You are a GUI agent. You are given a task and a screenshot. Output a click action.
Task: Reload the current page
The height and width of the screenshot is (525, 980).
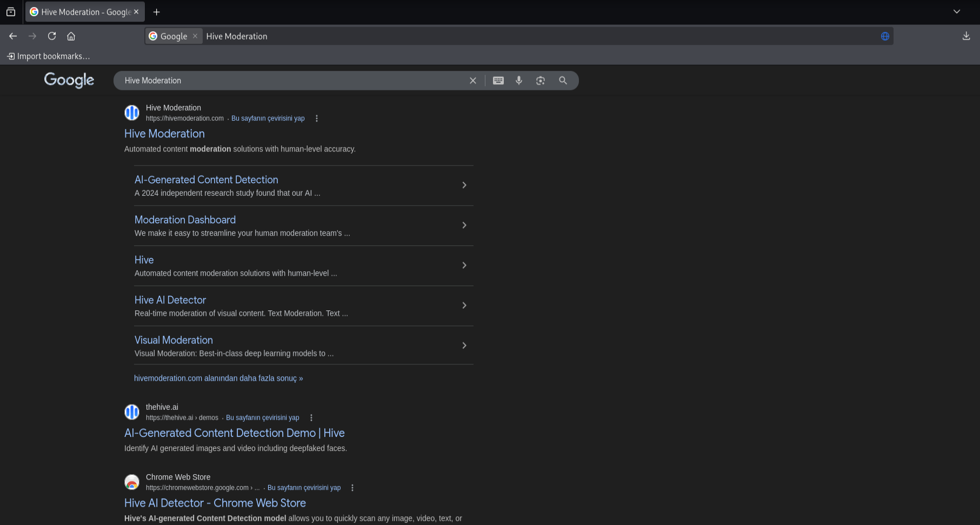52,36
